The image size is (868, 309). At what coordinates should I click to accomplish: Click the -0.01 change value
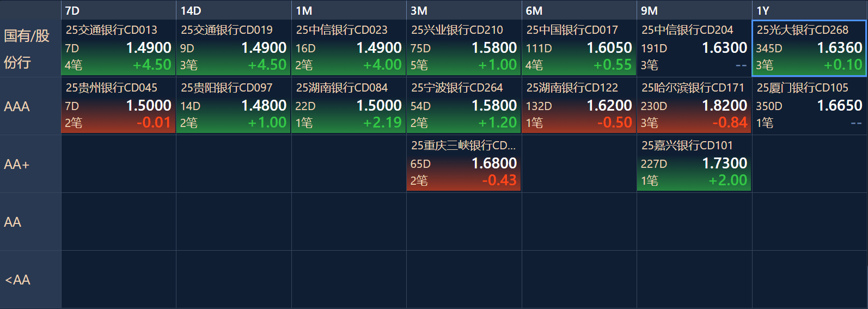click(154, 123)
